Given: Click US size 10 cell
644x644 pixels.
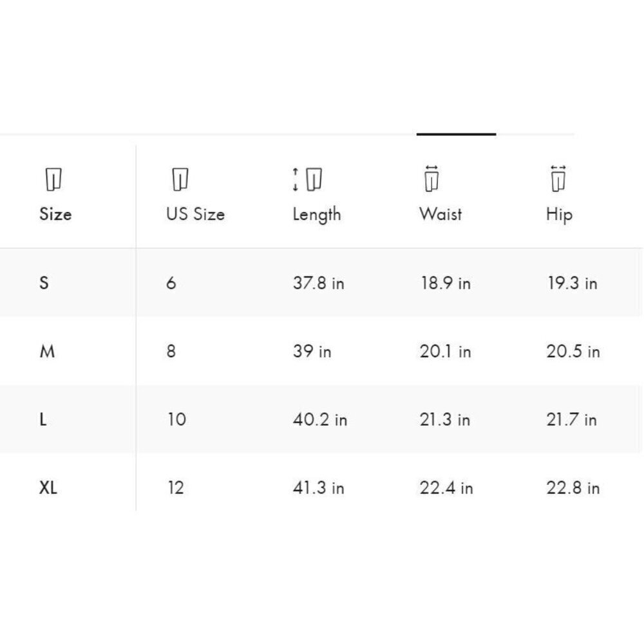Looking at the screenshot, I should (x=176, y=420).
